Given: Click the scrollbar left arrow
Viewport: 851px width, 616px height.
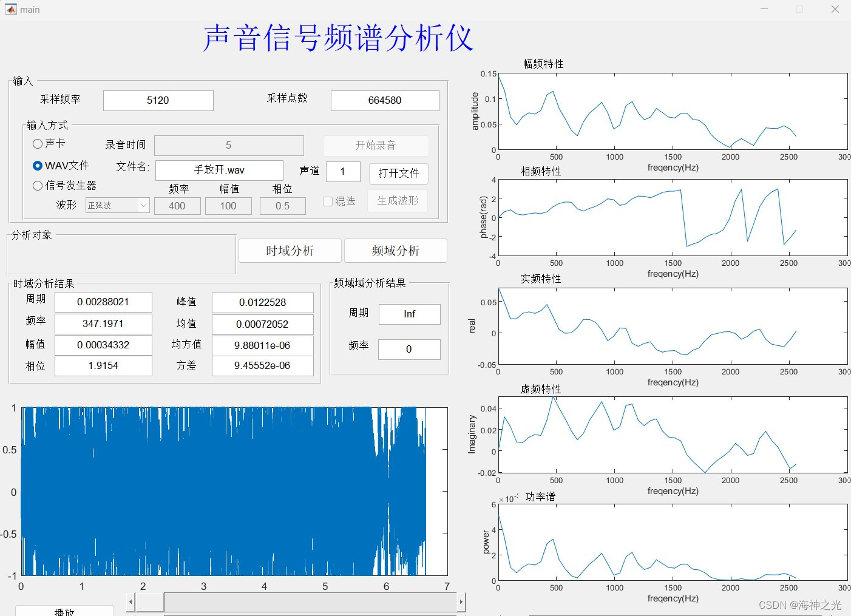Looking at the screenshot, I should (131, 602).
